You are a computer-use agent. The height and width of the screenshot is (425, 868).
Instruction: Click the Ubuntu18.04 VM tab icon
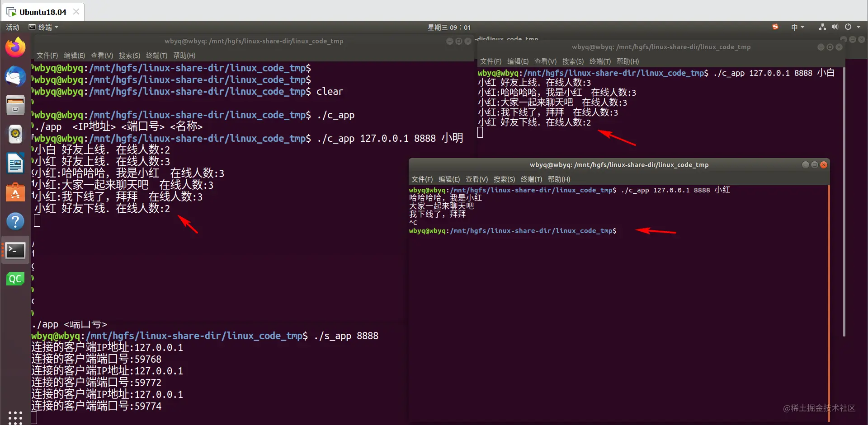coord(11,12)
